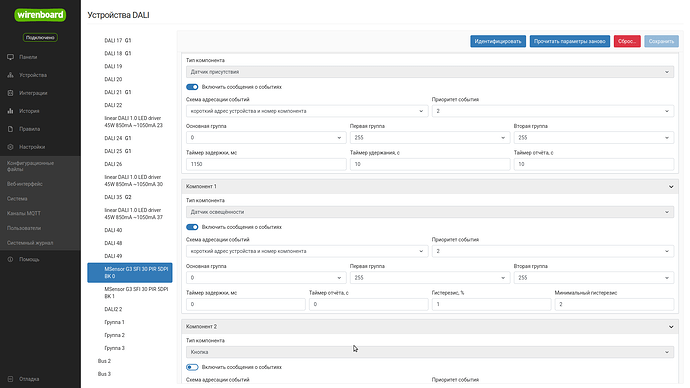Toggle event messages for Датчик освещённости
Screen dimensions: 690x388
point(192,227)
